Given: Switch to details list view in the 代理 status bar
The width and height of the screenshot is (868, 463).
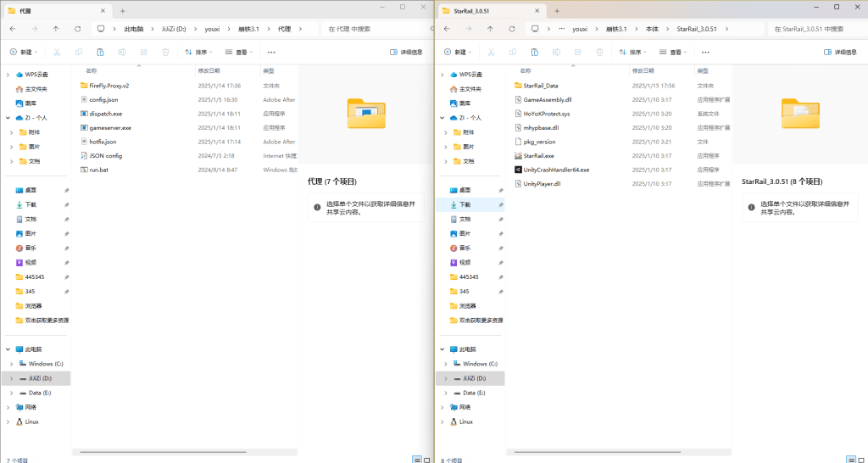Looking at the screenshot, I should point(415,459).
